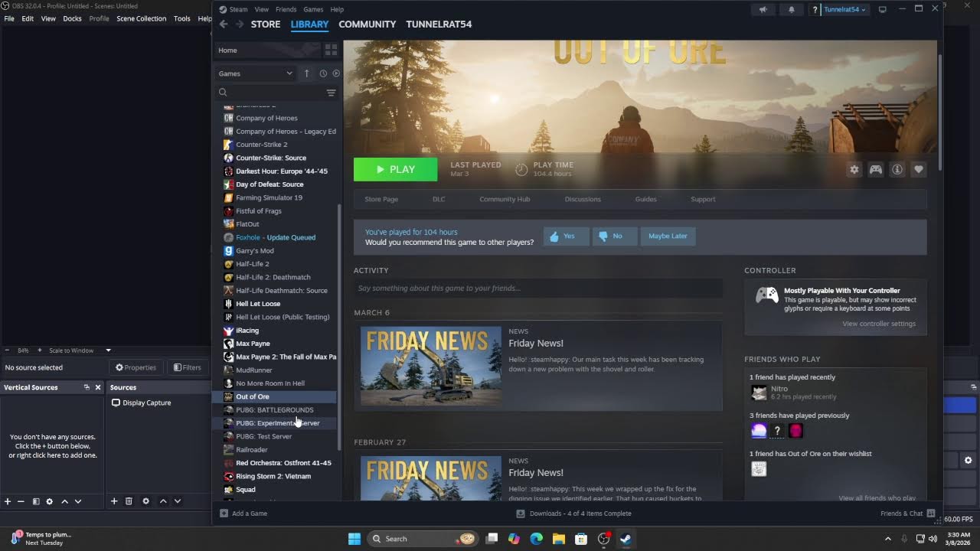980x551 pixels.
Task: Open friend Nitro's avatar
Action: click(x=759, y=393)
